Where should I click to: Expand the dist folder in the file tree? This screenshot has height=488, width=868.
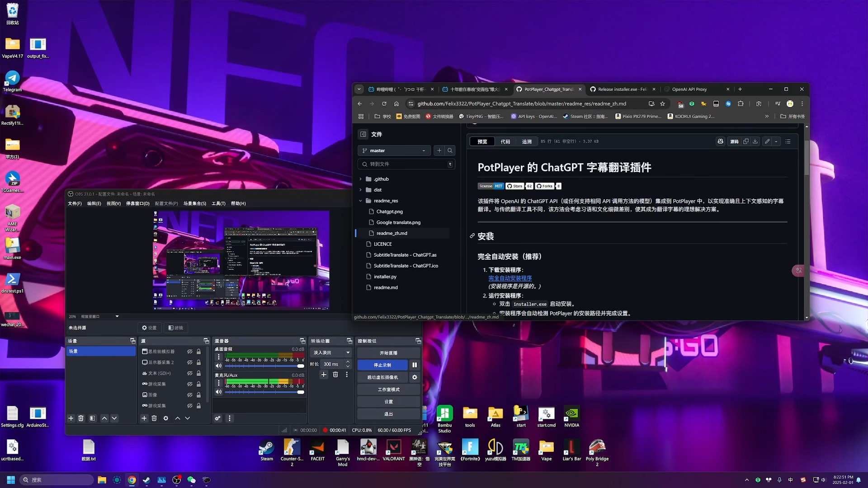(x=360, y=190)
